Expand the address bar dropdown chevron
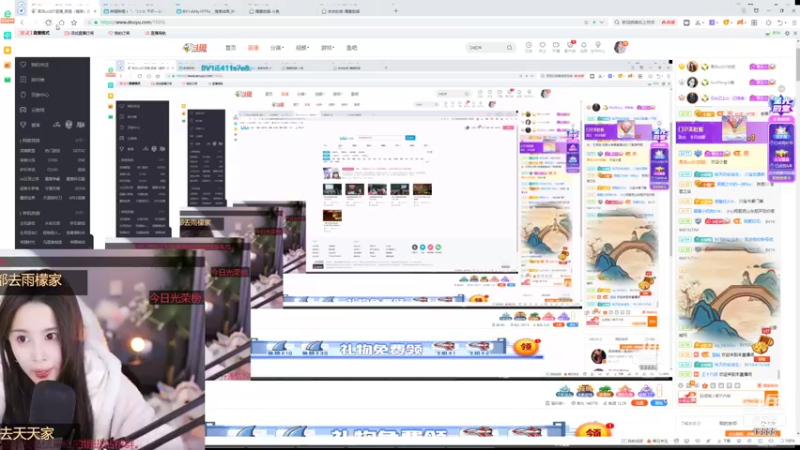This screenshot has height=450, width=800. point(602,22)
